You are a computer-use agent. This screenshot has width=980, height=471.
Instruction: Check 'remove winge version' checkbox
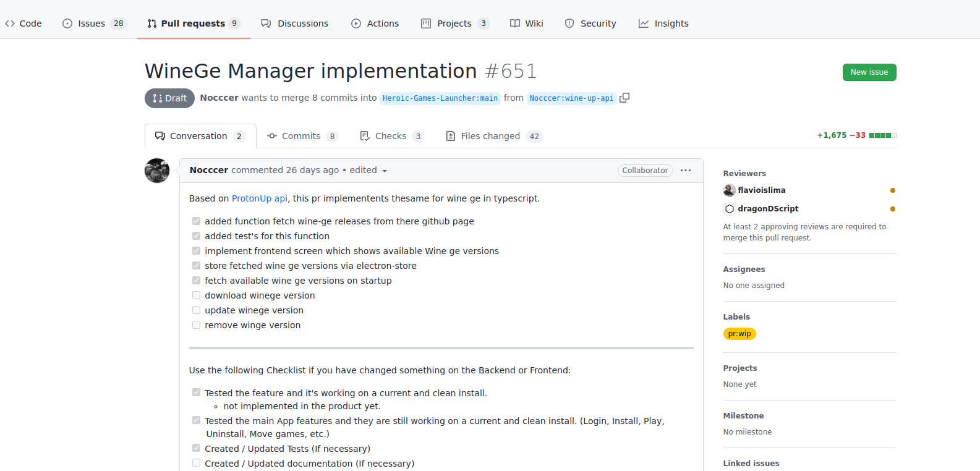tap(196, 325)
